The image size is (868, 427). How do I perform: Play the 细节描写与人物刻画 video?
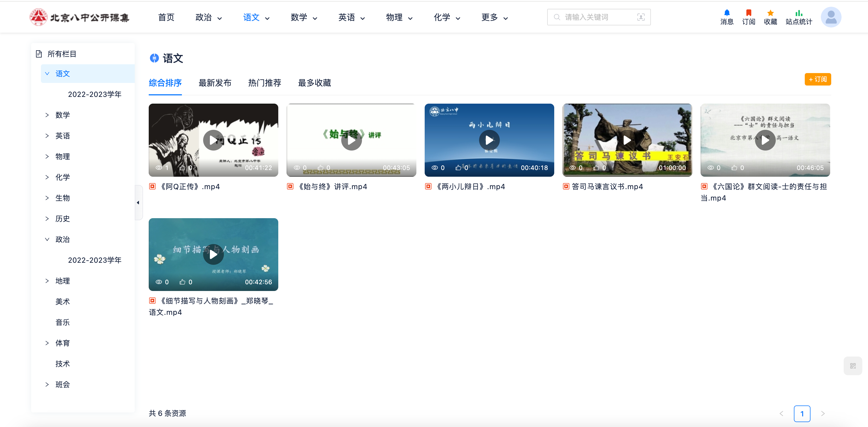pyautogui.click(x=213, y=254)
